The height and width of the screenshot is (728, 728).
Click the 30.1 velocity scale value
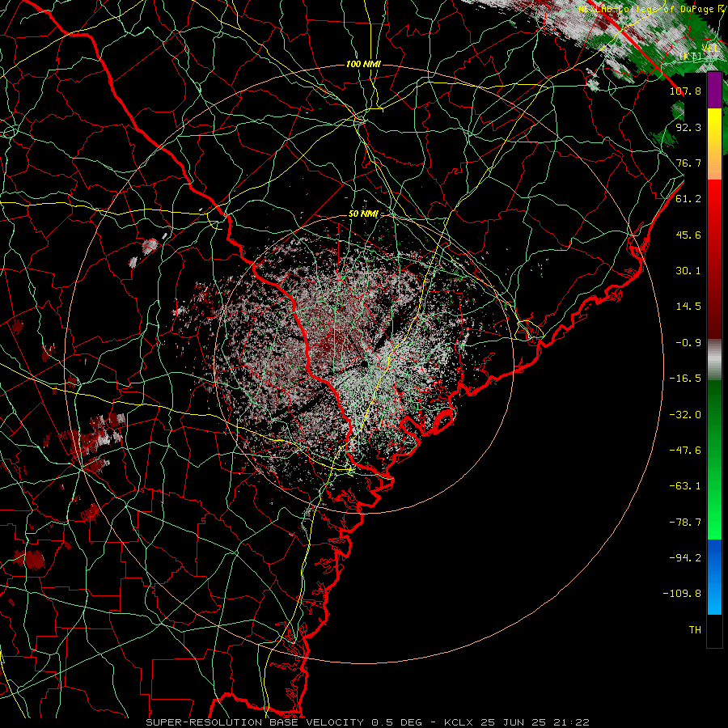[688, 271]
